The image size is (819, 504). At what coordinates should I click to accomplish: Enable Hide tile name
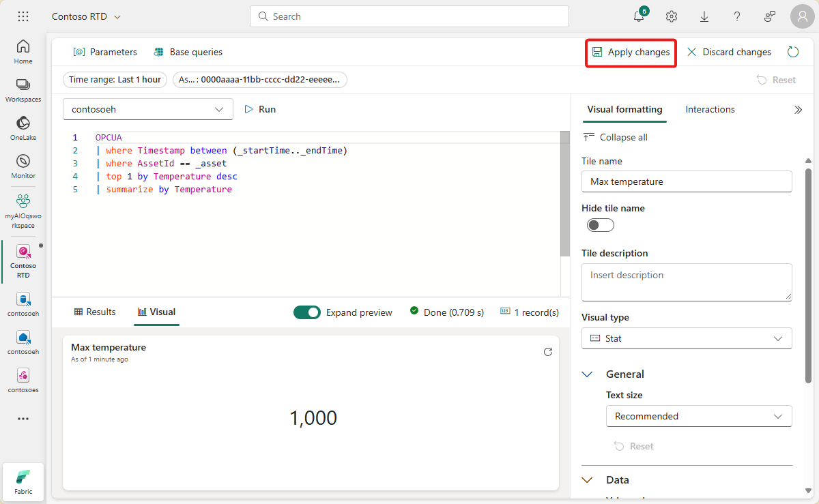point(599,224)
